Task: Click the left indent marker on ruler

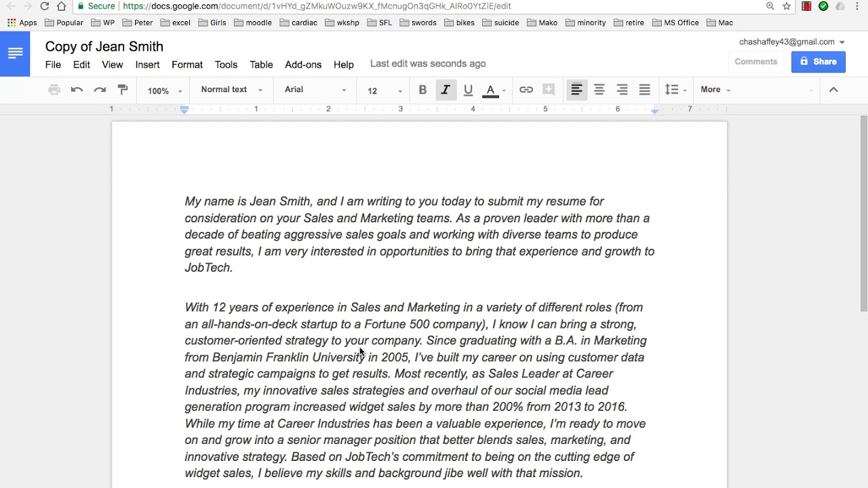Action: point(184,110)
